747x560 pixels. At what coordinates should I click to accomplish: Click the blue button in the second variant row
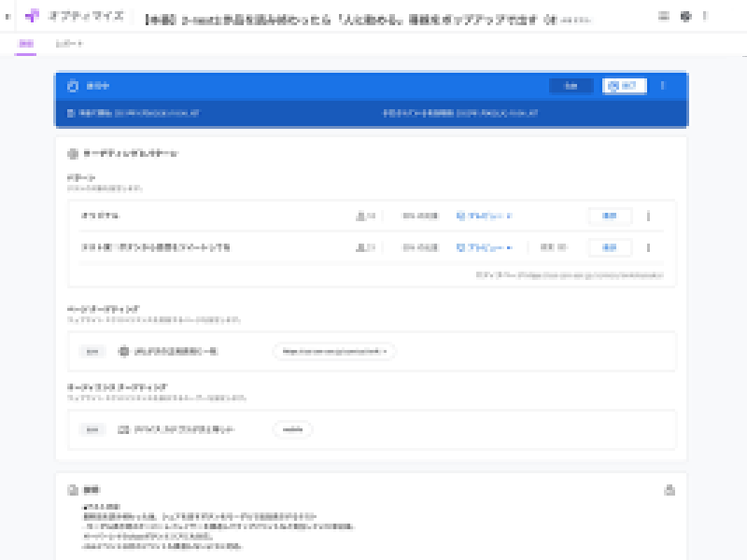coord(610,247)
